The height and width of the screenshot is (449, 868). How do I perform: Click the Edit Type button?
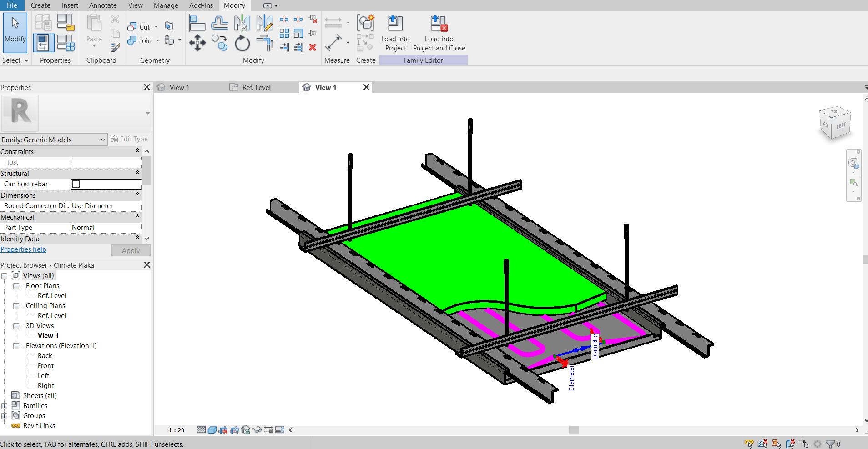pyautogui.click(x=129, y=139)
